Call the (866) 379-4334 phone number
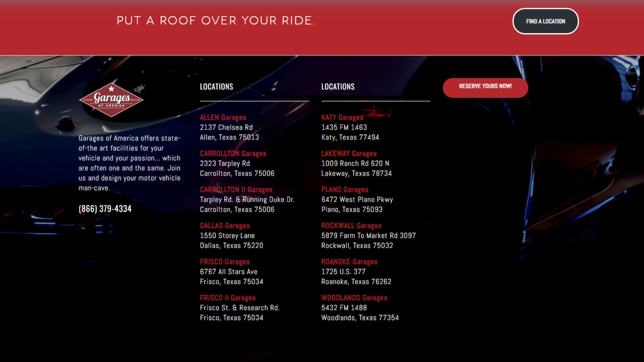644x362 pixels. pyautogui.click(x=105, y=209)
